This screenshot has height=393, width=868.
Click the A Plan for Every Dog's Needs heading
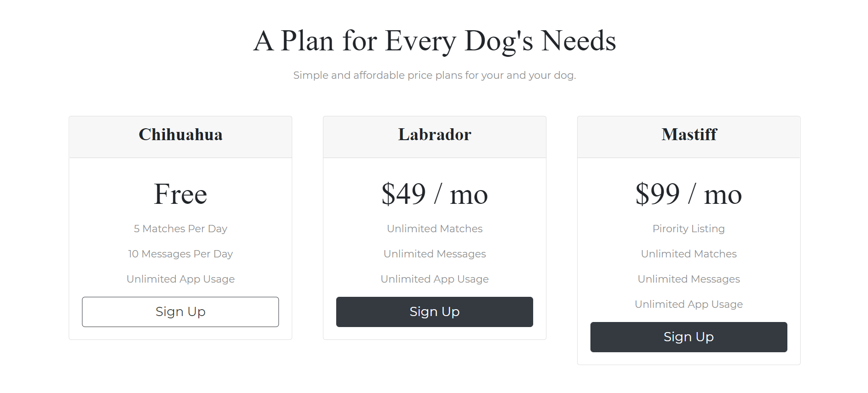pos(435,41)
